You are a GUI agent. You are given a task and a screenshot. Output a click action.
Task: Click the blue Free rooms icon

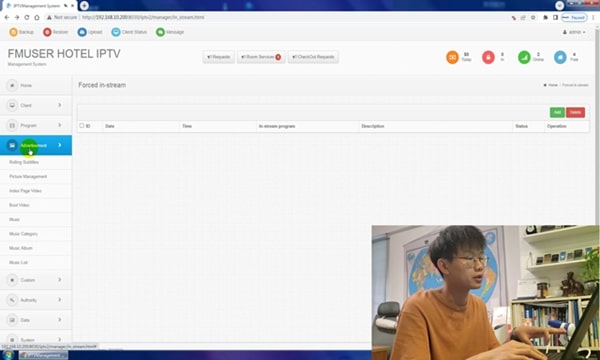point(560,57)
